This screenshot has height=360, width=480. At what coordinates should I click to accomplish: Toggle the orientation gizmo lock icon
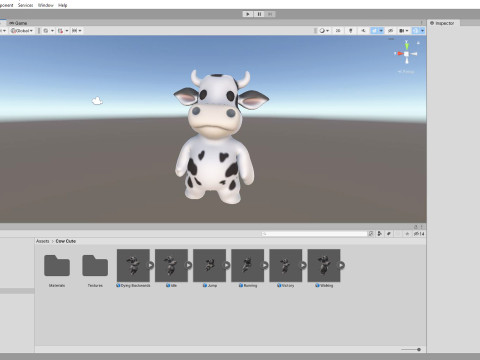[x=418, y=43]
